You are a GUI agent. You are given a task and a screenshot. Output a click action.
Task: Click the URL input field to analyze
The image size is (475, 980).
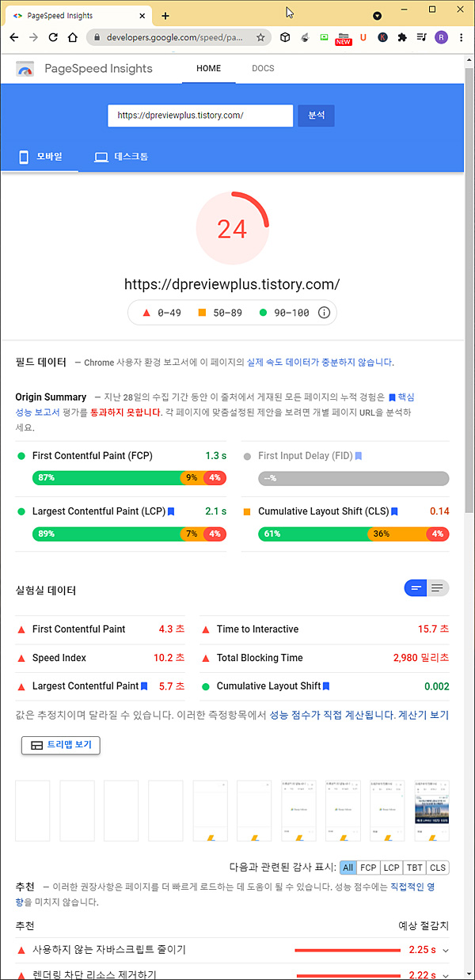200,116
